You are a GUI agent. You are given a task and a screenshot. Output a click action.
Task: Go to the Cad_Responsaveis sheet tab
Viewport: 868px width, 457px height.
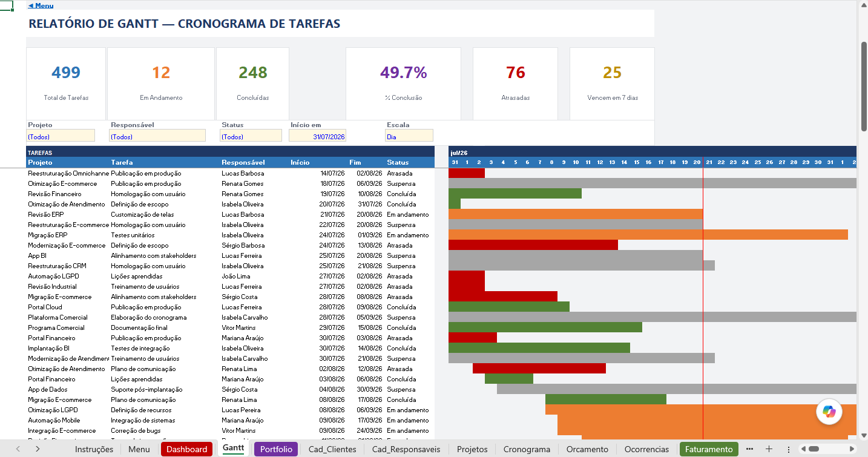(x=406, y=449)
